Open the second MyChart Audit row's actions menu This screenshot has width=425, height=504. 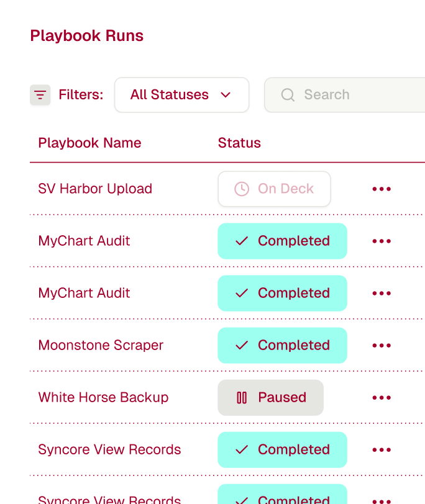point(381,293)
